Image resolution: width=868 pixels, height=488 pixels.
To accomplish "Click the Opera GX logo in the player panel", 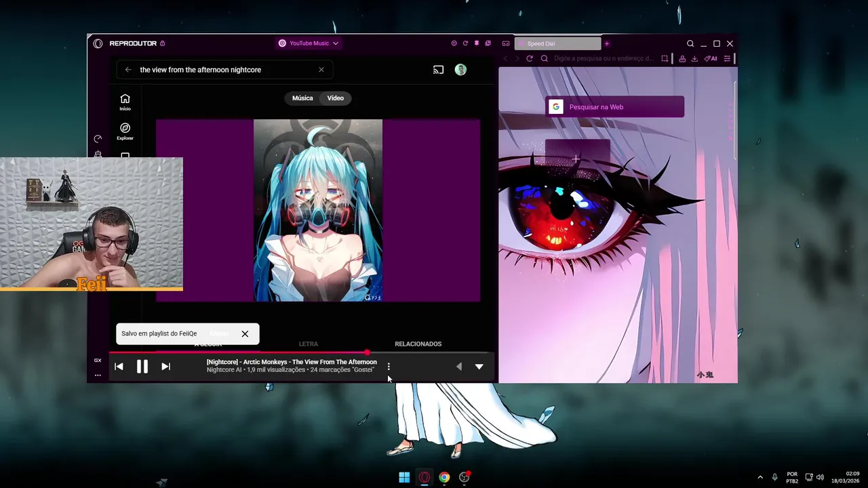I will (x=98, y=43).
